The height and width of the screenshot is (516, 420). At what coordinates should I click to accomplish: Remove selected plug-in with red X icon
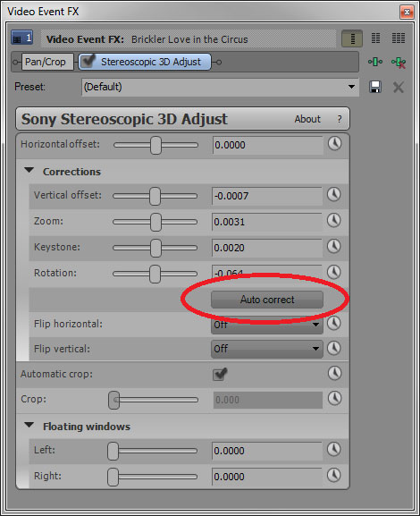click(x=399, y=63)
